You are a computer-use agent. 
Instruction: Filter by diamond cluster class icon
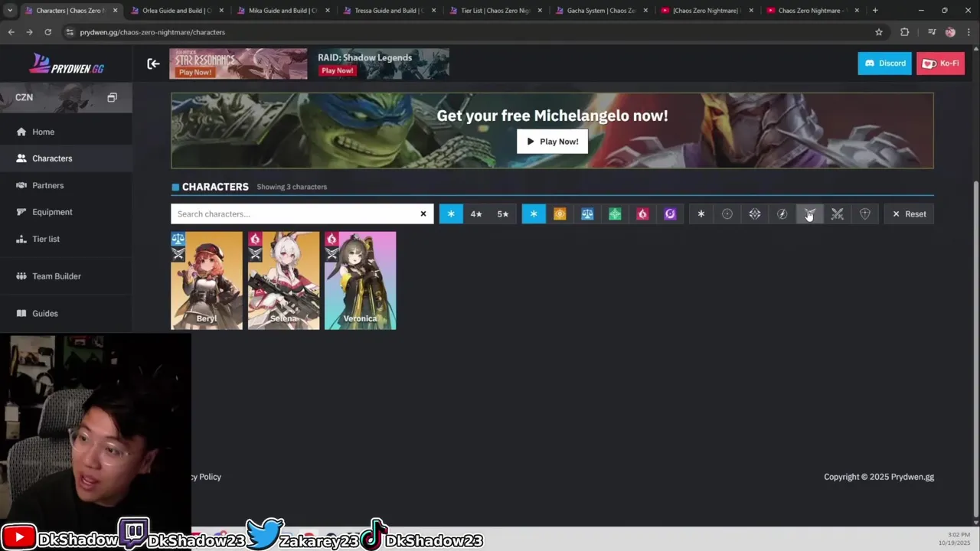(755, 214)
